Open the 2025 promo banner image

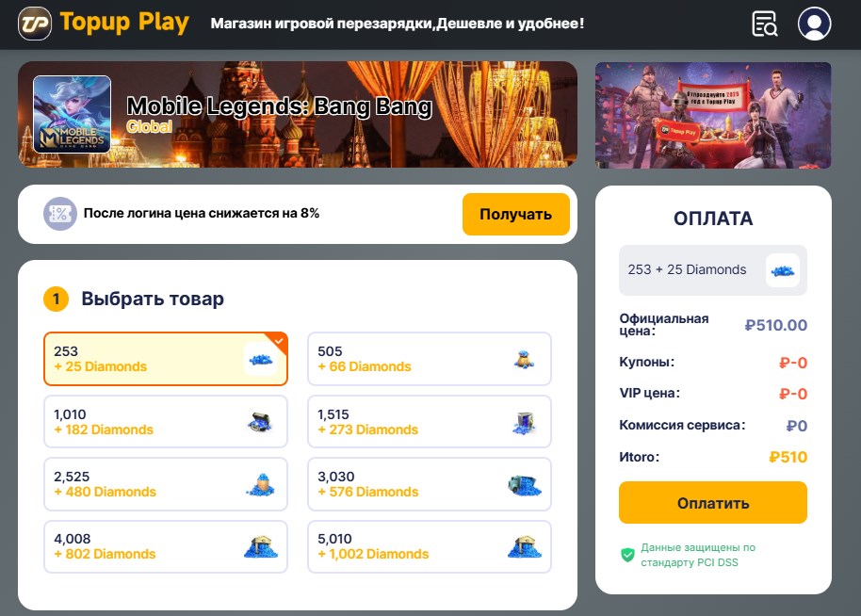pos(713,115)
